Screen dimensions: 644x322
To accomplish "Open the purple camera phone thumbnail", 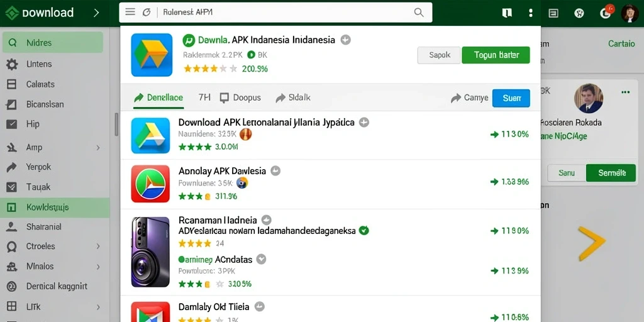I will [150, 252].
